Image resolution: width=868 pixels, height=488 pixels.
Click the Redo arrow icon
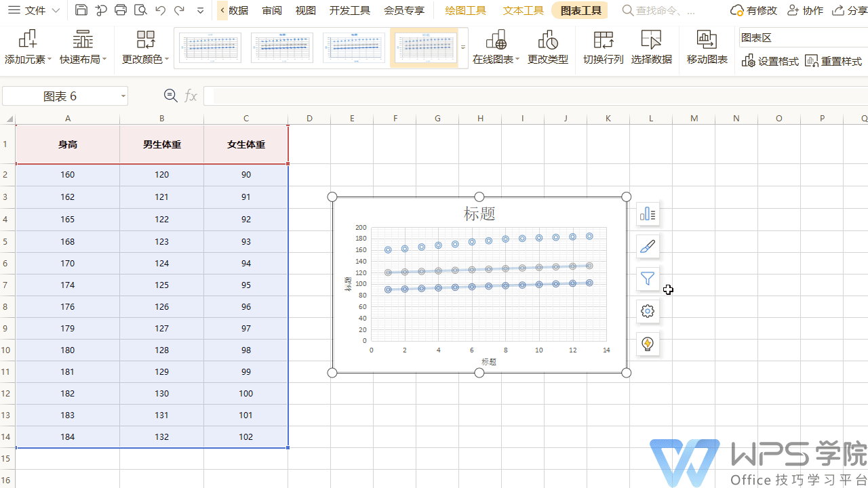click(x=179, y=10)
